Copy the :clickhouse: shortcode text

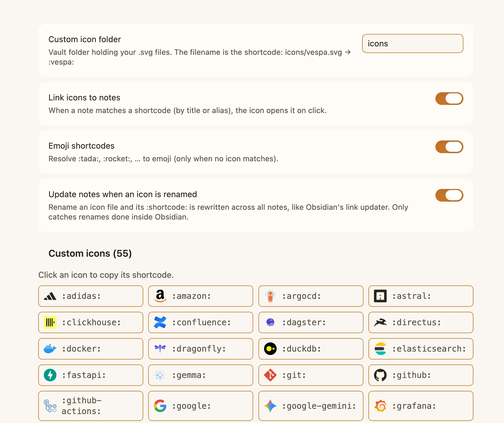(91, 322)
